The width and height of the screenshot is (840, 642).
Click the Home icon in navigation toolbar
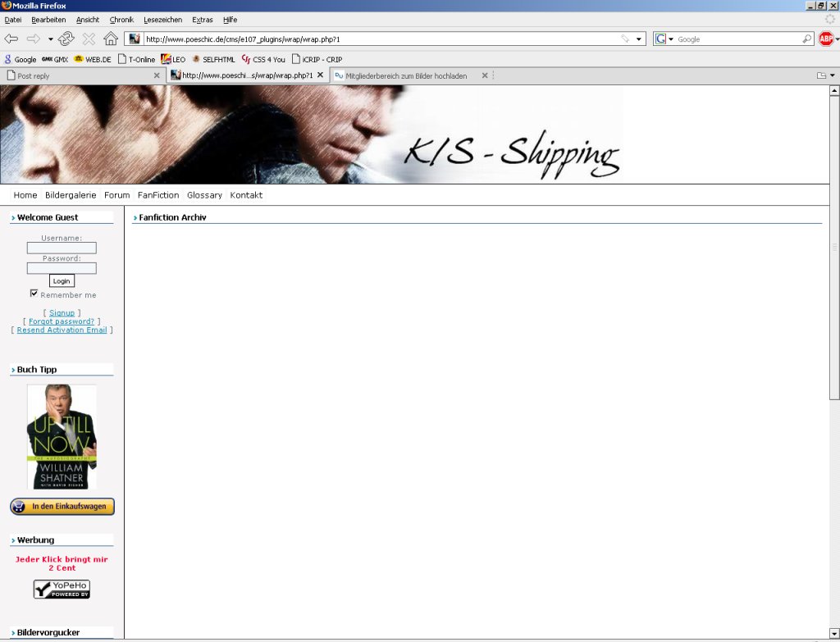(x=111, y=39)
